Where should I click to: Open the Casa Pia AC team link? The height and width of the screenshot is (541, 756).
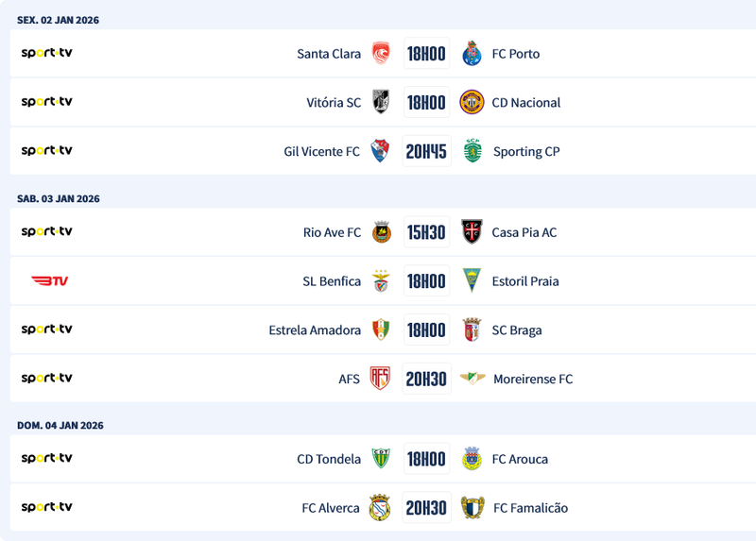pos(524,232)
